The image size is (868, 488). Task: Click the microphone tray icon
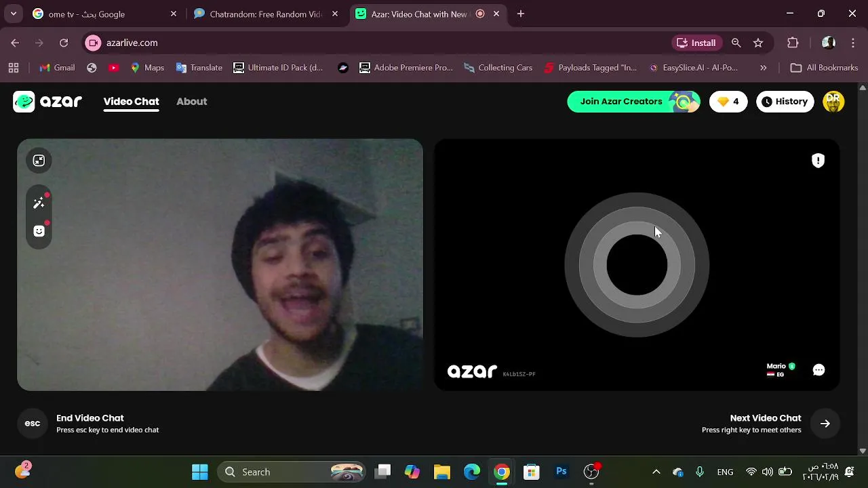(x=700, y=472)
